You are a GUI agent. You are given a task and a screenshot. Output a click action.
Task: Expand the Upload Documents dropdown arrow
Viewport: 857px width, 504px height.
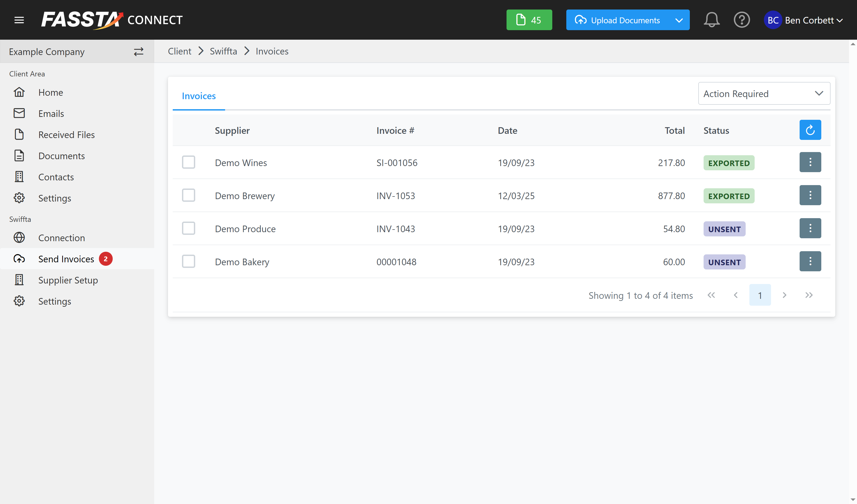[x=679, y=20]
